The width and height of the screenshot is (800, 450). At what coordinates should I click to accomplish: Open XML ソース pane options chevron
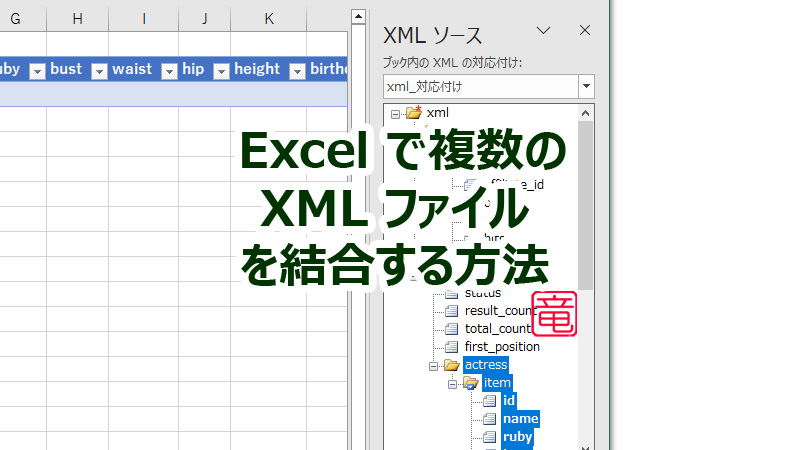(543, 31)
